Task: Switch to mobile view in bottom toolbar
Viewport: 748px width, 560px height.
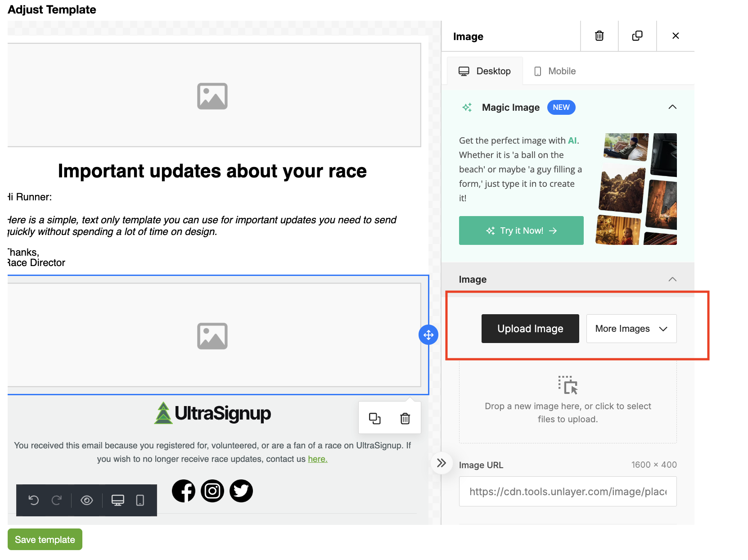Action: pos(140,500)
